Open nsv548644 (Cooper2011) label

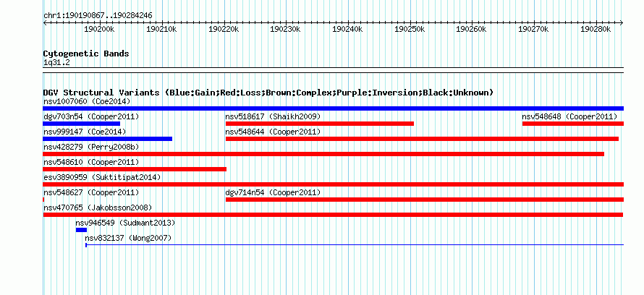point(273,132)
